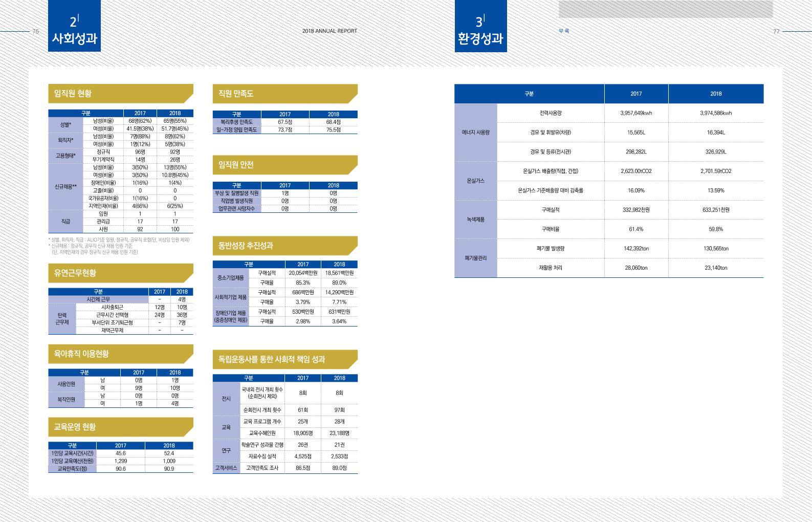Click the '16,394L' vehicle fuel cell

click(x=716, y=133)
